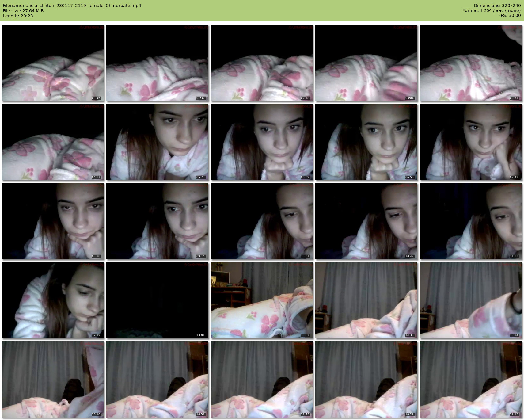The width and height of the screenshot is (524, 420).
Task: Open the frame at 10:01
Action: tap(261, 221)
